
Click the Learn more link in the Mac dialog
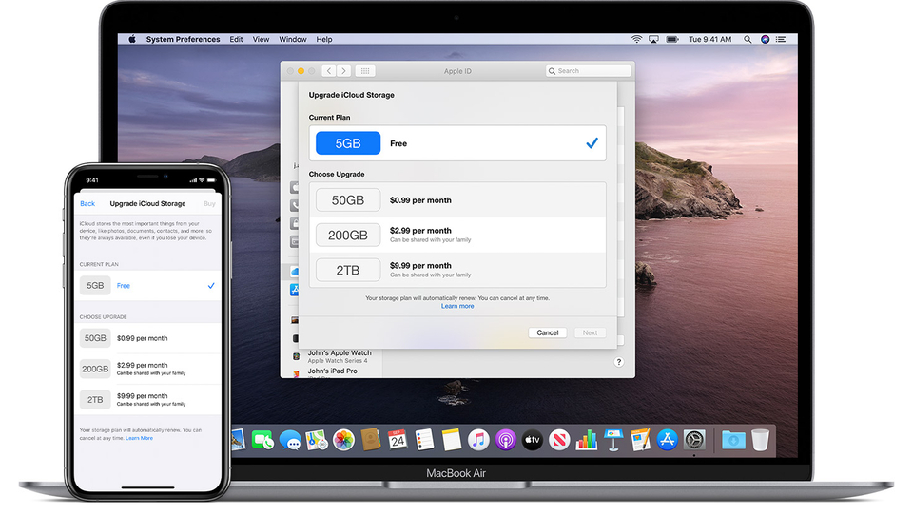point(457,306)
